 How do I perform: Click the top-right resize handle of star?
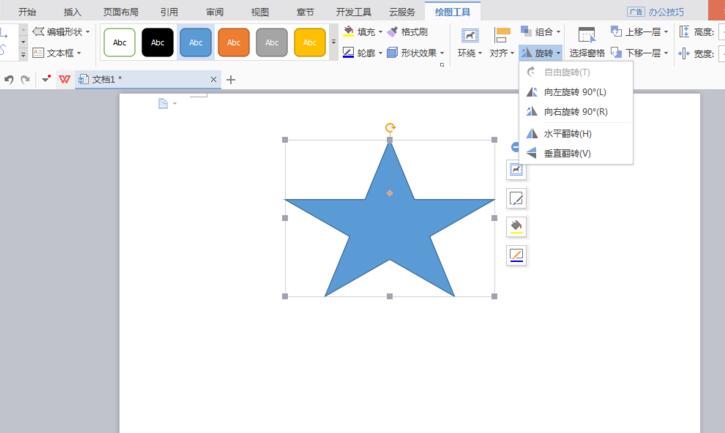[494, 140]
